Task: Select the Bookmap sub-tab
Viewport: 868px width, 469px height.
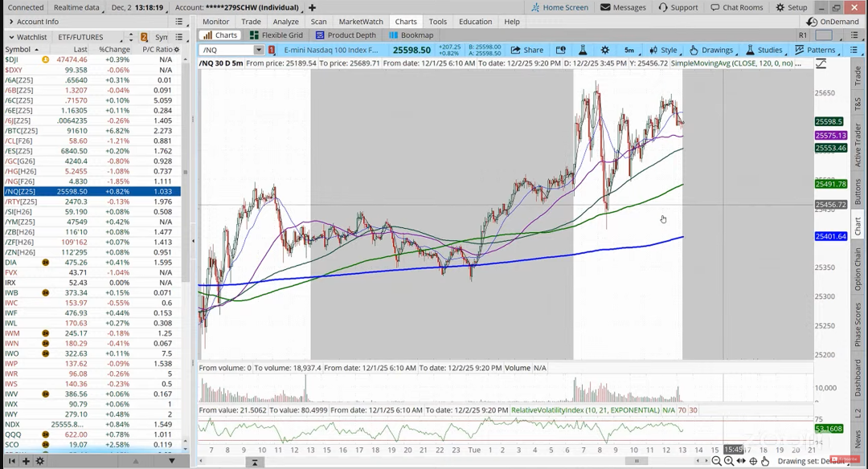Action: point(411,35)
